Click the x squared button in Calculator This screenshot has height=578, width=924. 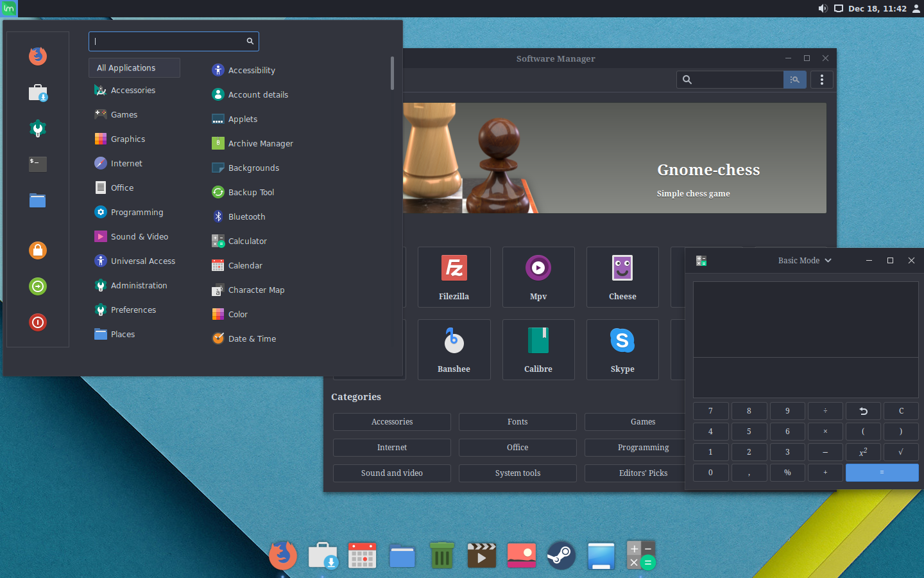click(x=863, y=452)
